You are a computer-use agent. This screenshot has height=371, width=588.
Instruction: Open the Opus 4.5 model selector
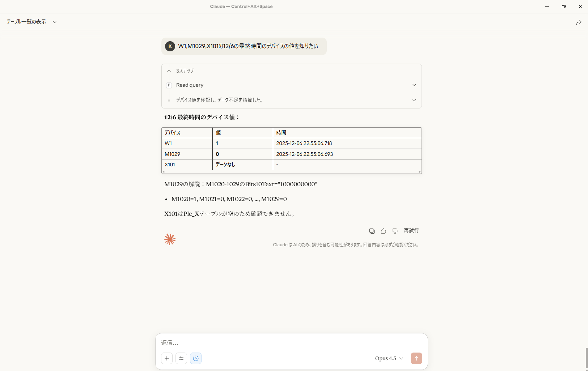point(389,358)
